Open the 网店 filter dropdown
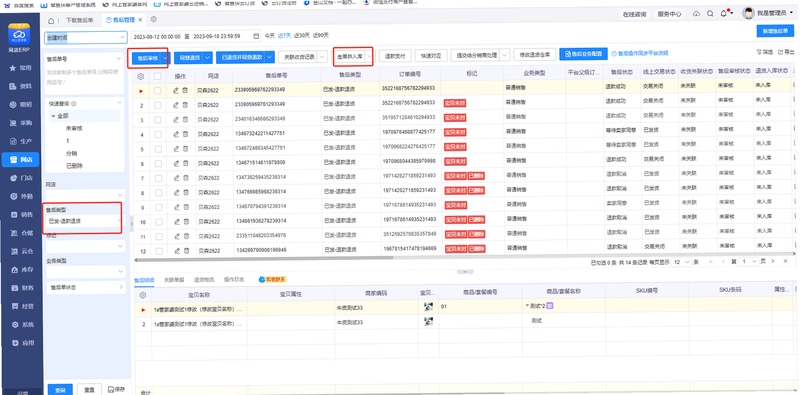The width and height of the screenshot is (800, 395). 85,194
